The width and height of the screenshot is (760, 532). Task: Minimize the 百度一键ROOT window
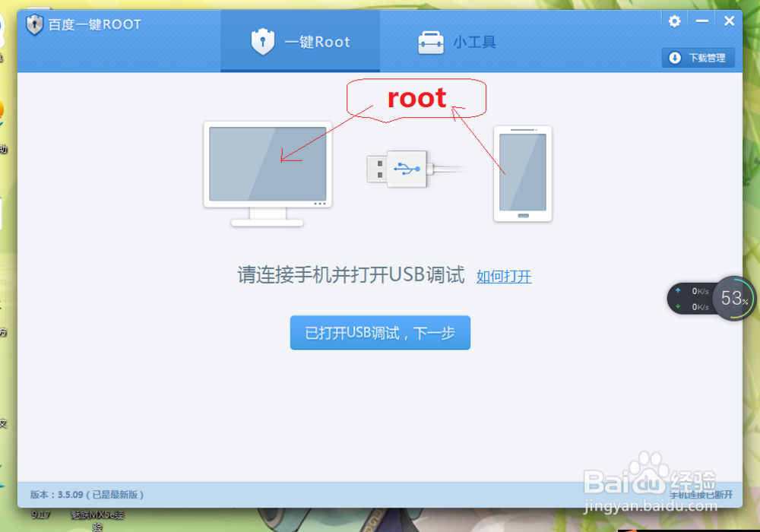[701, 21]
